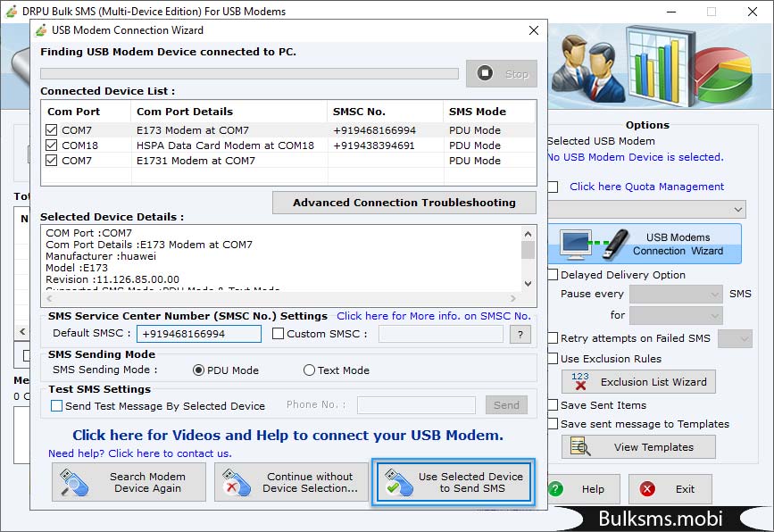Click Need help contact us link
This screenshot has height=532, width=774.
click(x=139, y=453)
